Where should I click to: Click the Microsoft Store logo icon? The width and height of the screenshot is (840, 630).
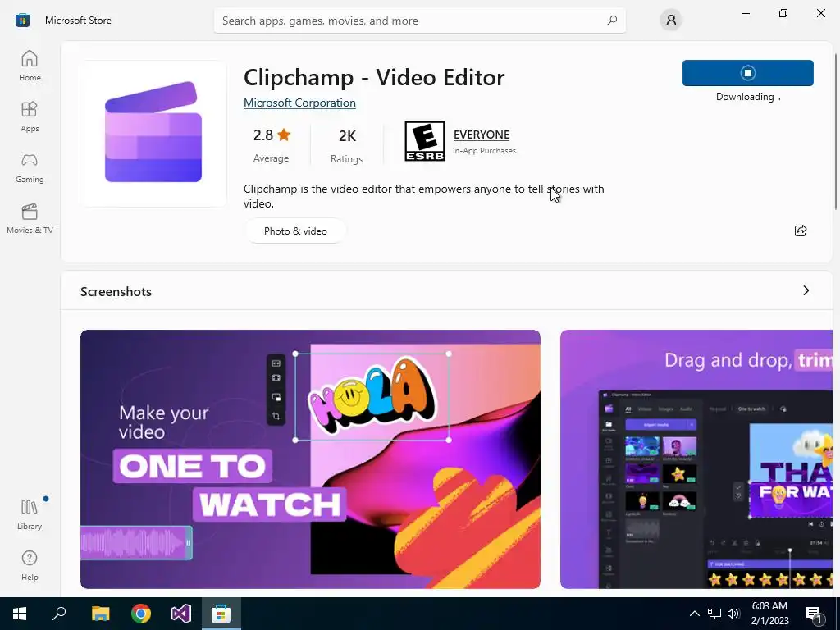22,21
